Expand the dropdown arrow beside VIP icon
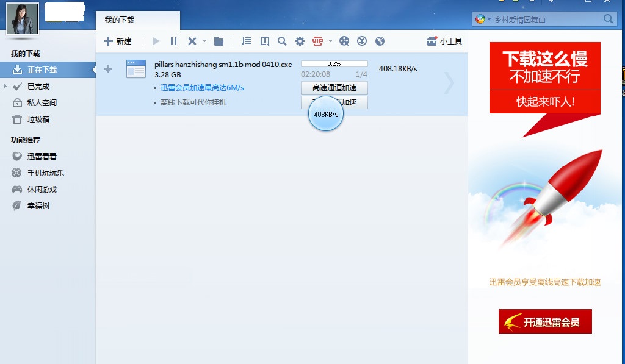 (330, 41)
